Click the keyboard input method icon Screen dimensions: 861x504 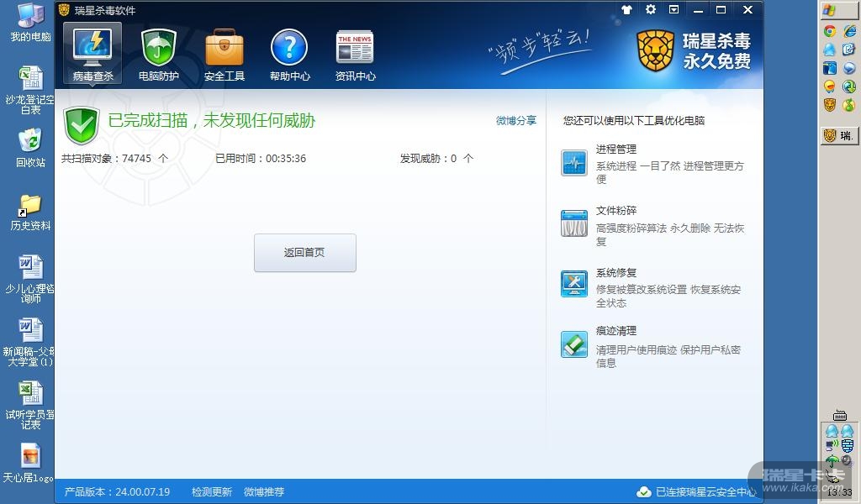coord(840,415)
